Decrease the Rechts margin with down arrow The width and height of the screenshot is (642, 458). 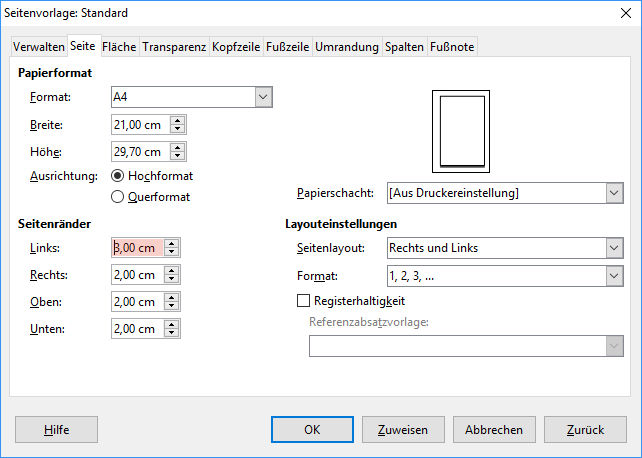(171, 279)
